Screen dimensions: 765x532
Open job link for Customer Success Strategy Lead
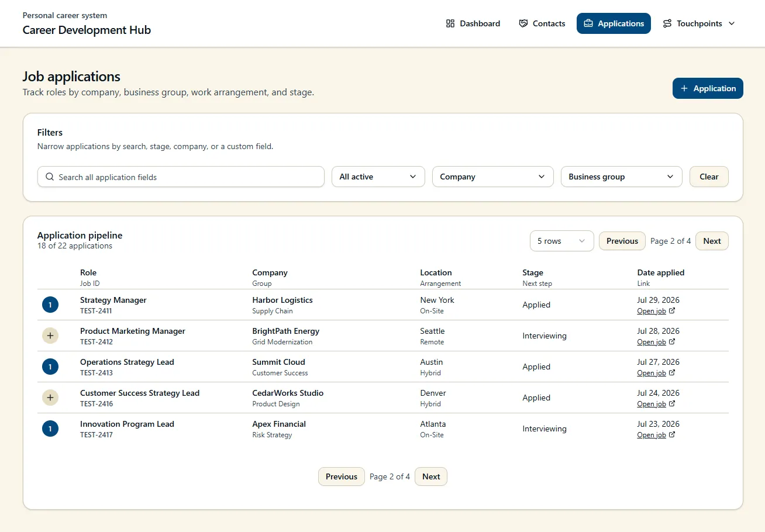tap(656, 404)
